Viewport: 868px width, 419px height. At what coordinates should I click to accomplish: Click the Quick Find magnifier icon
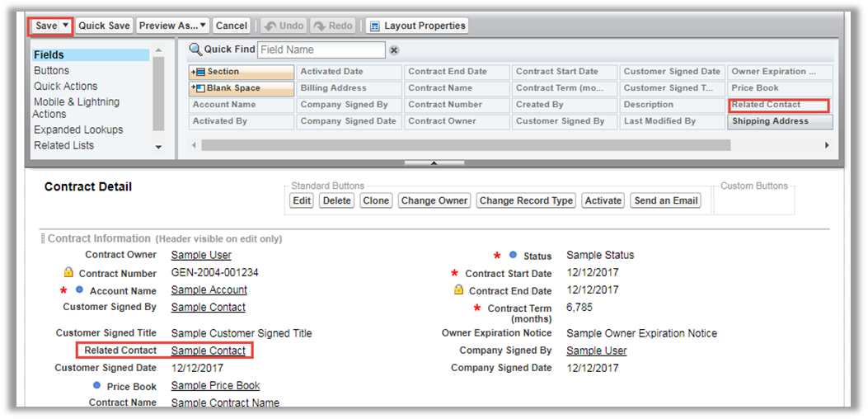click(195, 49)
